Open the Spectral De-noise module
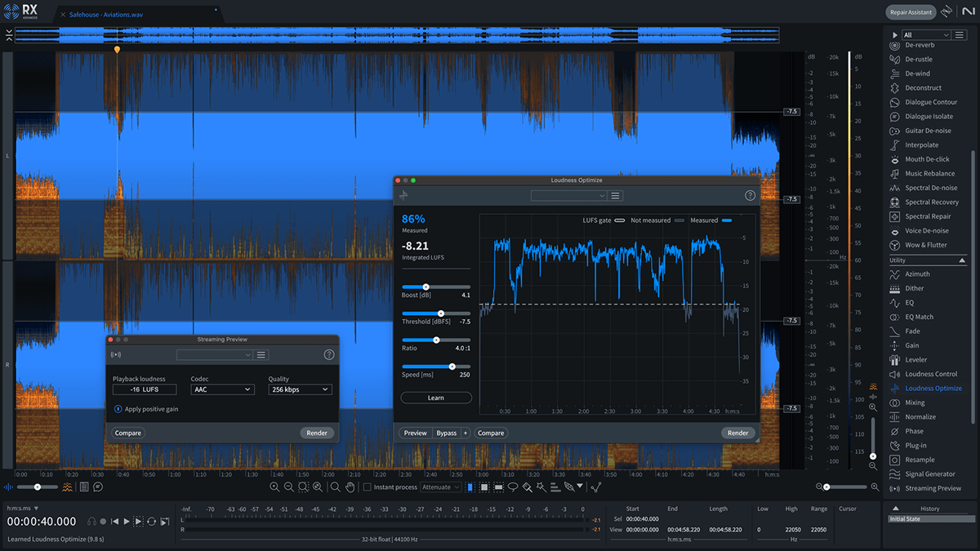Image resolution: width=980 pixels, height=551 pixels. pos(931,188)
